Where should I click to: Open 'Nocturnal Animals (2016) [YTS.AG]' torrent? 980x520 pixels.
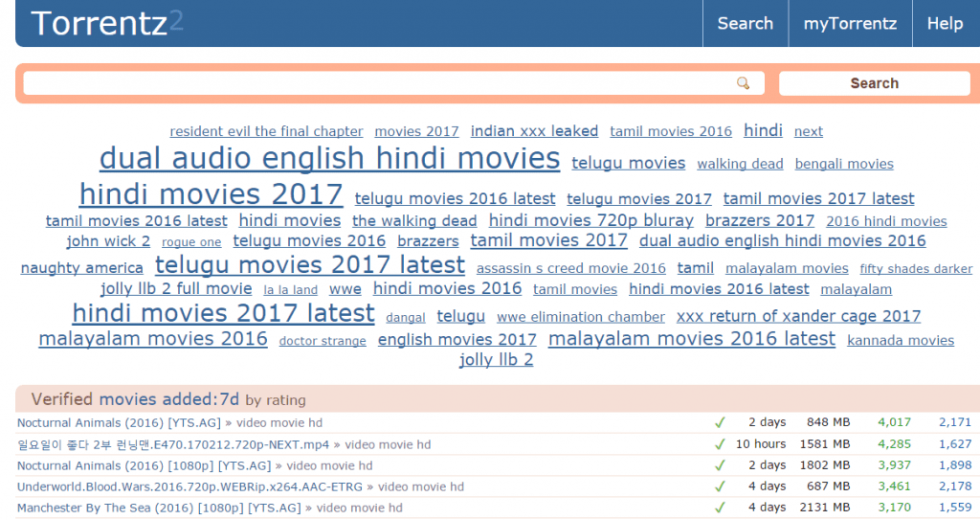(x=119, y=423)
